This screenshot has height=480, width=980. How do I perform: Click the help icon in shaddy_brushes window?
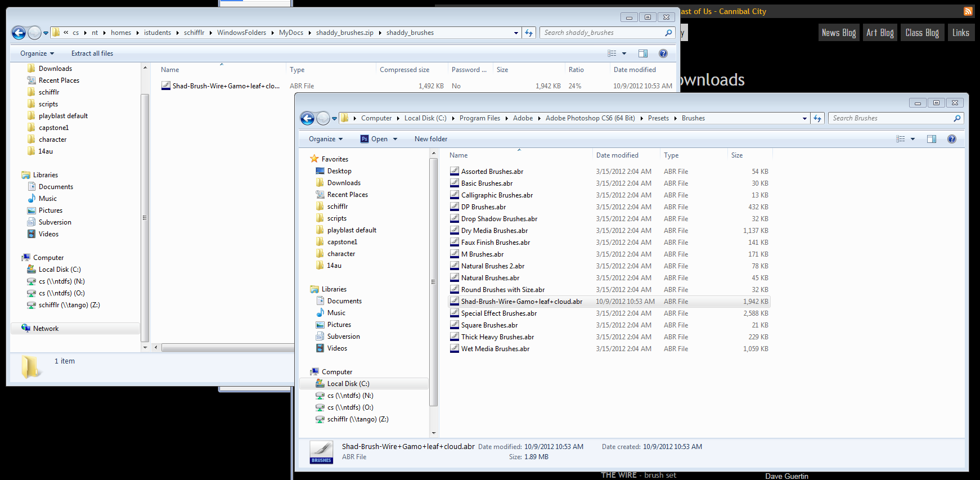tap(663, 53)
